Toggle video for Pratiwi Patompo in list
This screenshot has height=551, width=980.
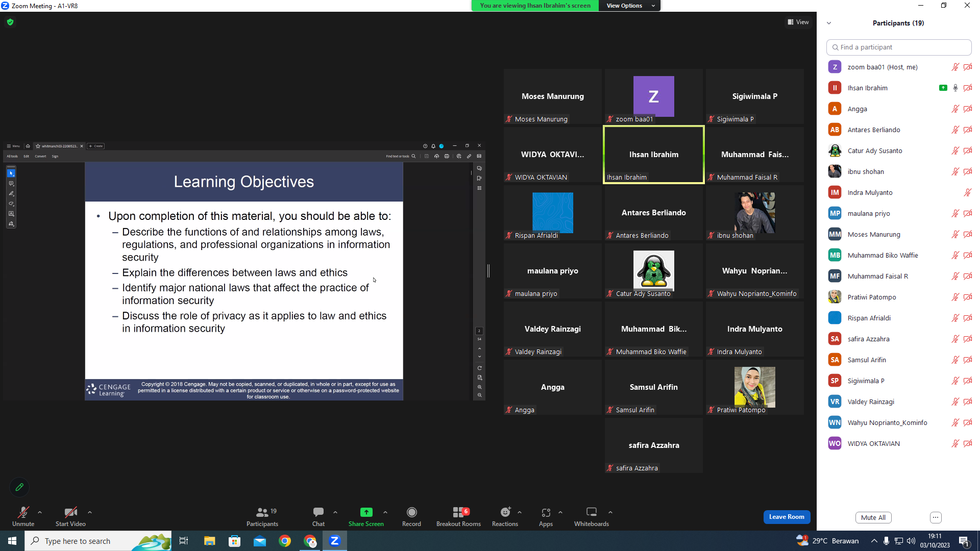tap(967, 297)
